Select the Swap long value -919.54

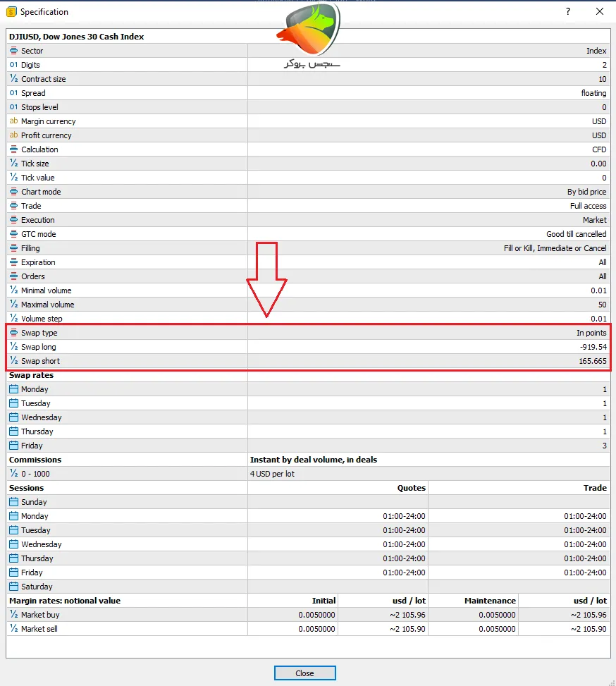point(591,347)
